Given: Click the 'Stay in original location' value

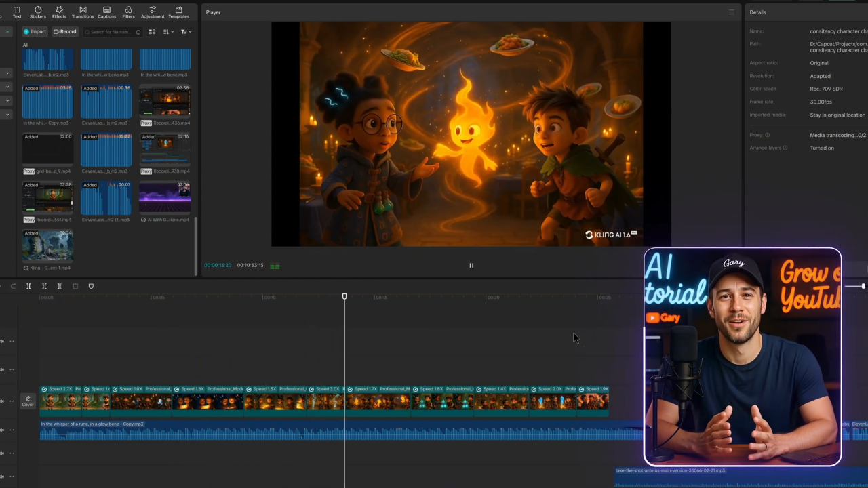Looking at the screenshot, I should (837, 115).
